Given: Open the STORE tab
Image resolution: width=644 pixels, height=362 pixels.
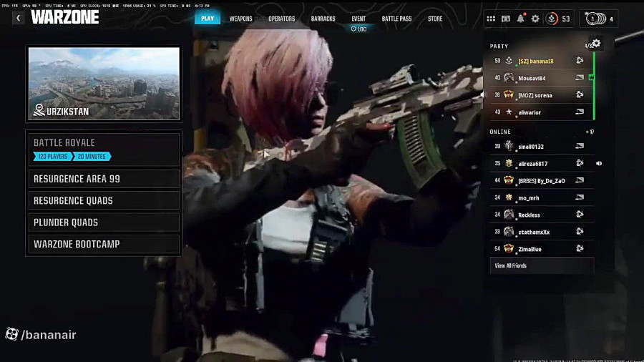Looking at the screenshot, I should [435, 19].
